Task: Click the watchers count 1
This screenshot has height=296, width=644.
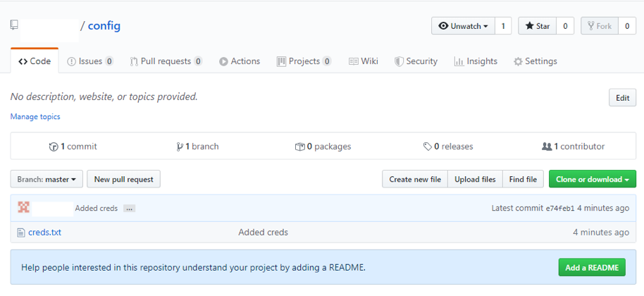Action: [503, 26]
